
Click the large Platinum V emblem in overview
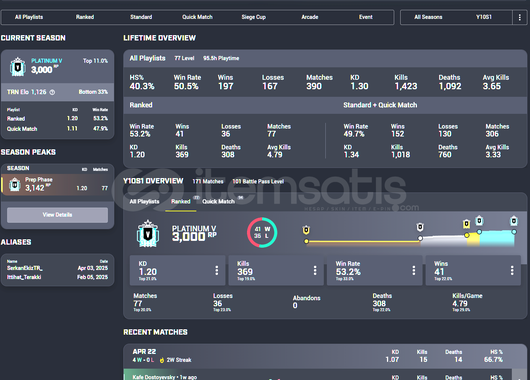pyautogui.click(x=148, y=233)
